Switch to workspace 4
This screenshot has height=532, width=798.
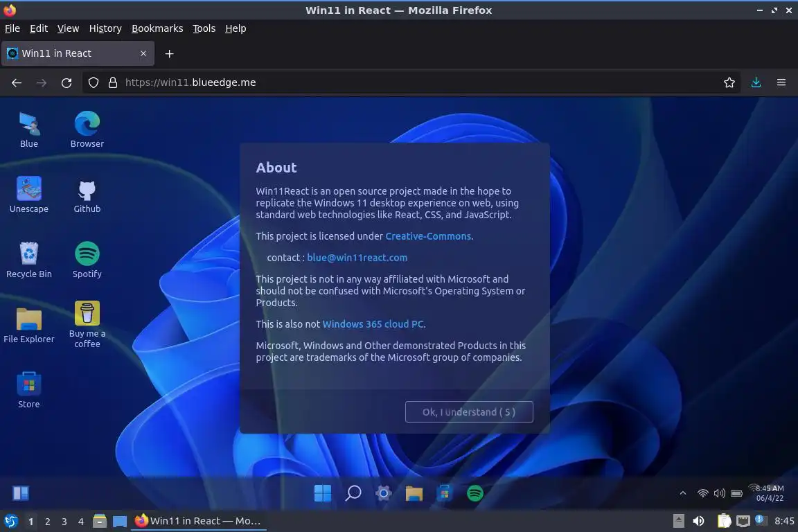[81, 522]
